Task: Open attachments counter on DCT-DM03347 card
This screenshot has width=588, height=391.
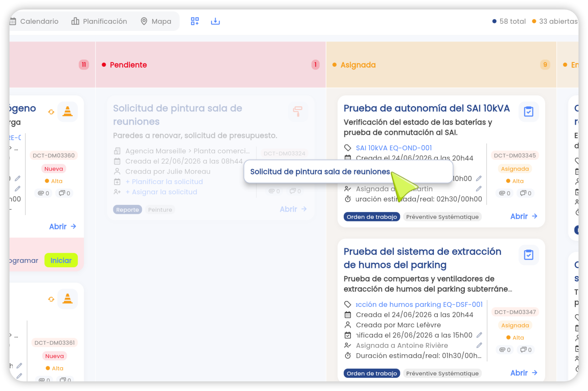Action: click(x=505, y=350)
